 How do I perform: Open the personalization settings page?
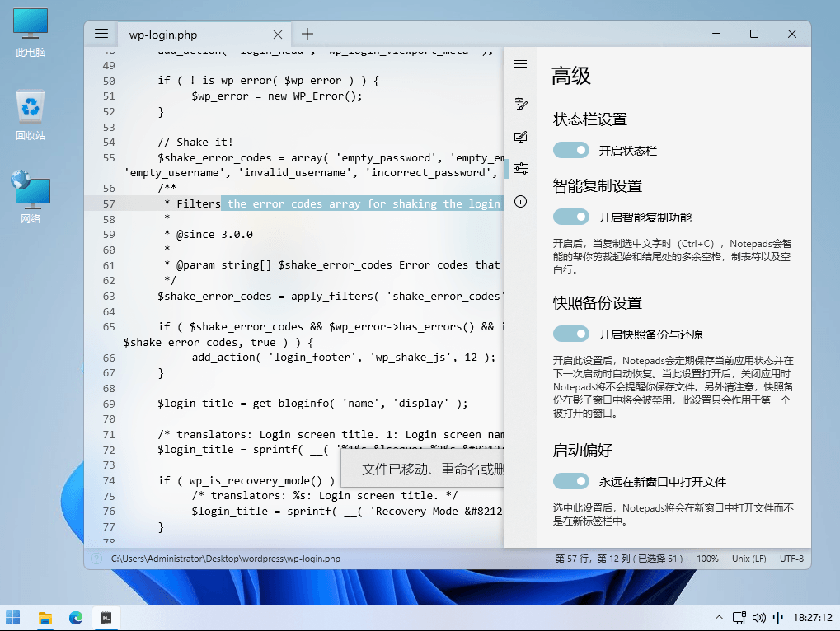[x=520, y=137]
